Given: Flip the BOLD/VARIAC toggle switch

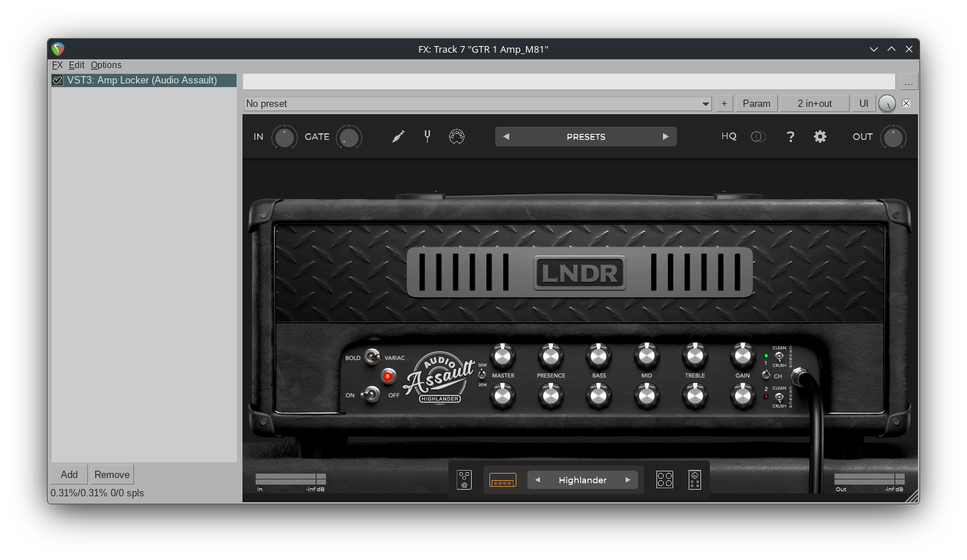Looking at the screenshot, I should point(373,357).
